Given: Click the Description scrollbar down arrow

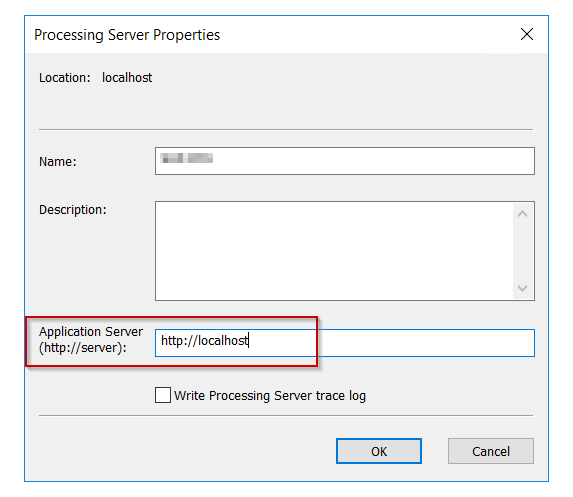Looking at the screenshot, I should click(x=523, y=288).
